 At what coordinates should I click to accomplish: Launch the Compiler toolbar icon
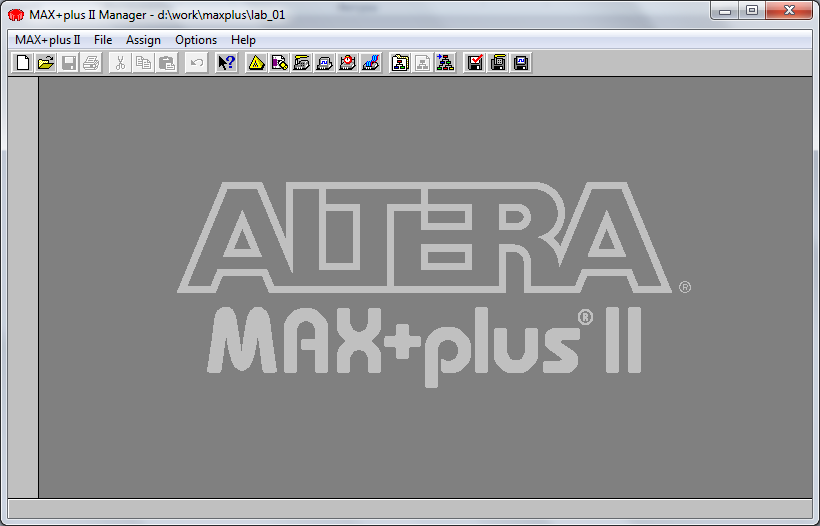point(302,63)
